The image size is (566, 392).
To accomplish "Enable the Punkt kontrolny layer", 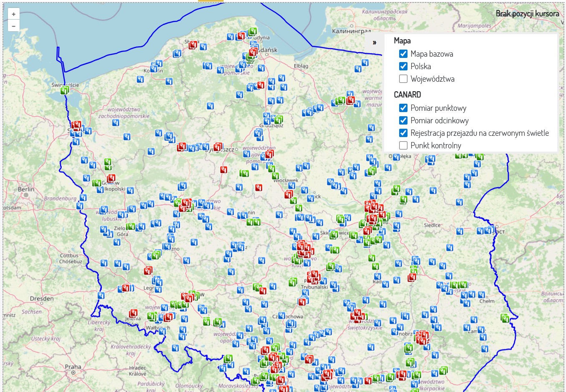I will pos(403,145).
